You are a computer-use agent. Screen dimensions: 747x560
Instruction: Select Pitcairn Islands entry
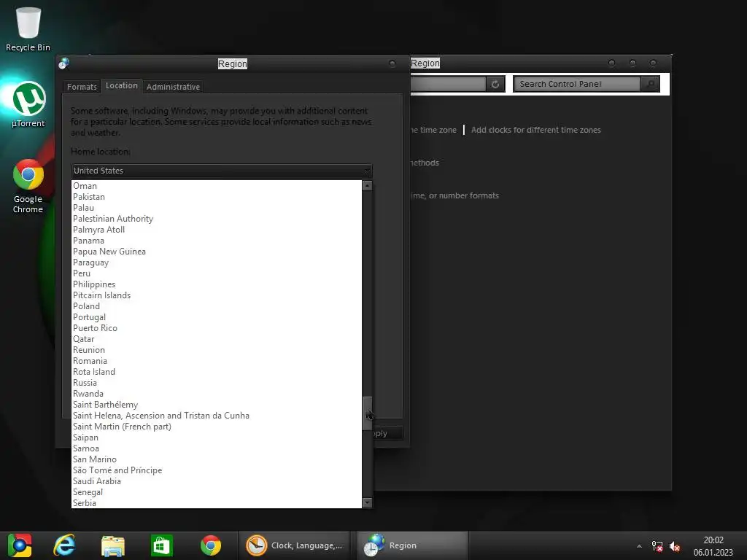(217, 295)
